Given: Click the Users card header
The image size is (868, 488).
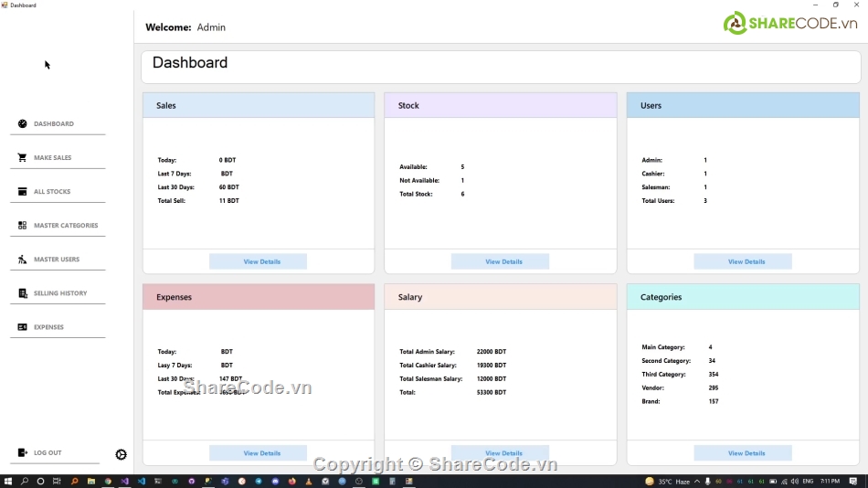Looking at the screenshot, I should pos(743,105).
